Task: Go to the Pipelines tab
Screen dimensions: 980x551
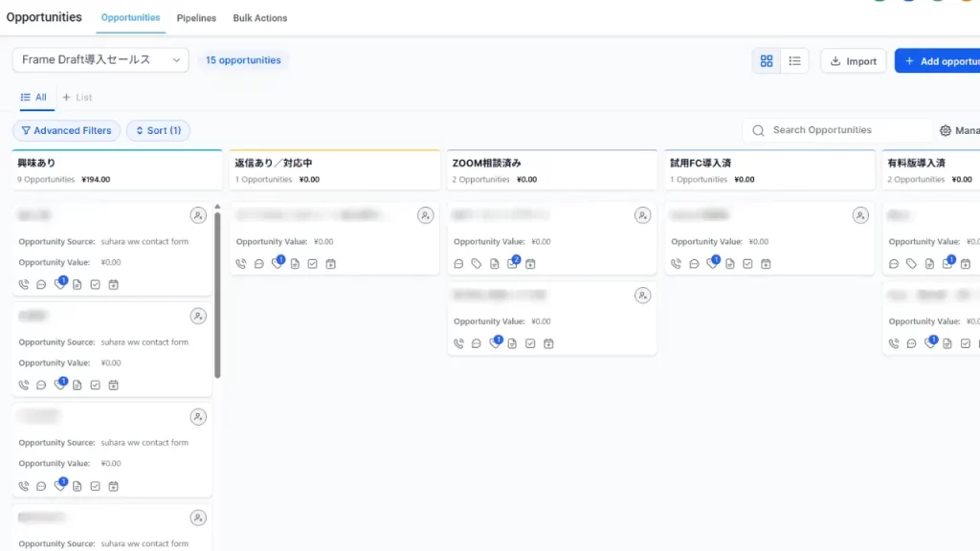Action: pyautogui.click(x=196, y=18)
